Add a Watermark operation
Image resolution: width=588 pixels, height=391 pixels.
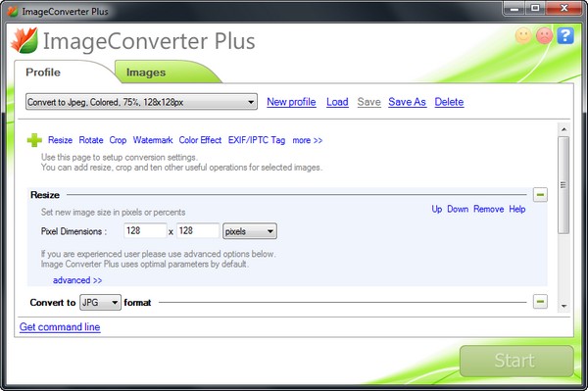coord(153,140)
